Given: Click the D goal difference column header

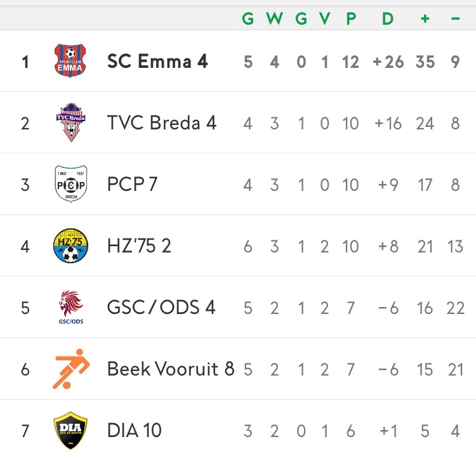Looking at the screenshot, I should click(x=388, y=18).
